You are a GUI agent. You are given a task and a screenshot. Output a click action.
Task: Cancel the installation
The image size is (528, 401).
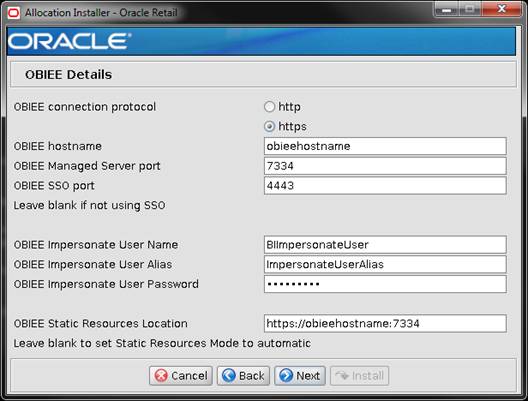(x=181, y=376)
